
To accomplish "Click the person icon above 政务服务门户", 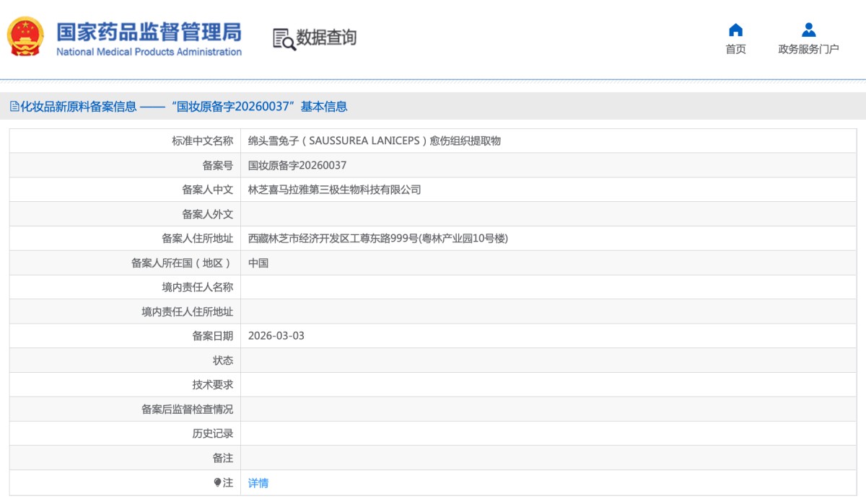I will pos(809,30).
